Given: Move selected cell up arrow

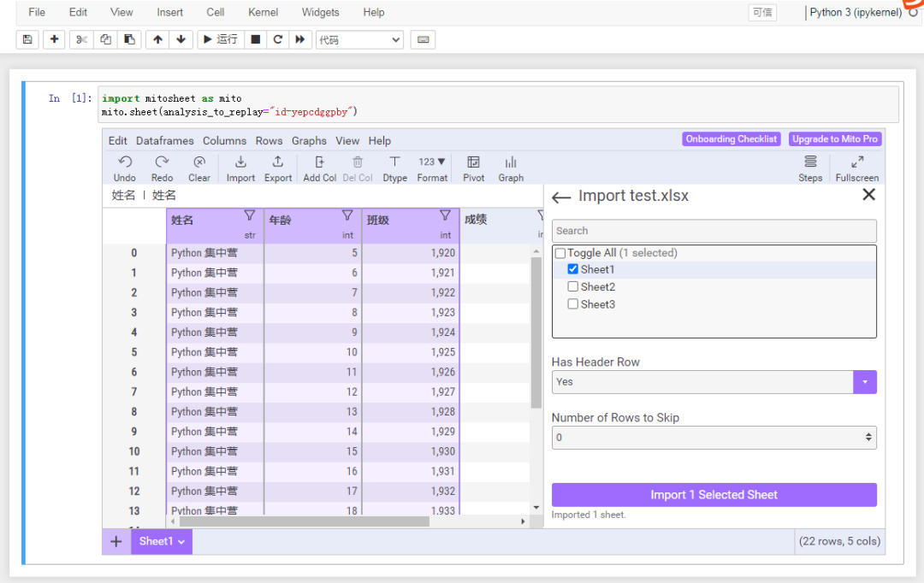Looking at the screenshot, I should [157, 39].
